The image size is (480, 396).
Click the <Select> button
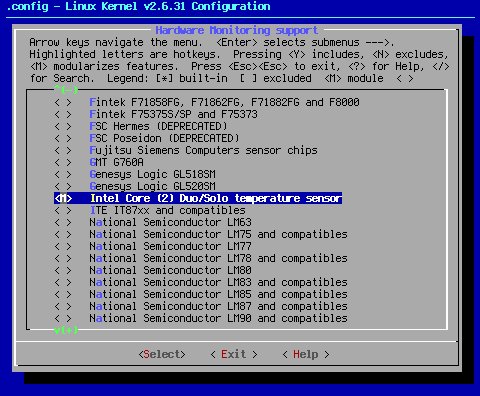pyautogui.click(x=162, y=354)
